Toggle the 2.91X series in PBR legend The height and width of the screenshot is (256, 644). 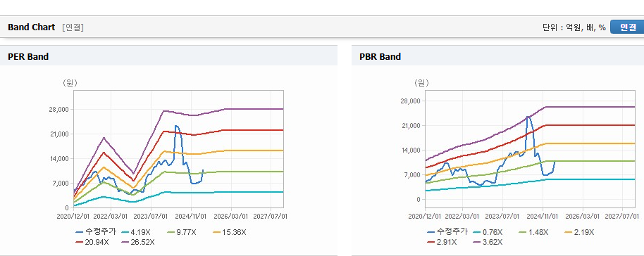coord(442,242)
